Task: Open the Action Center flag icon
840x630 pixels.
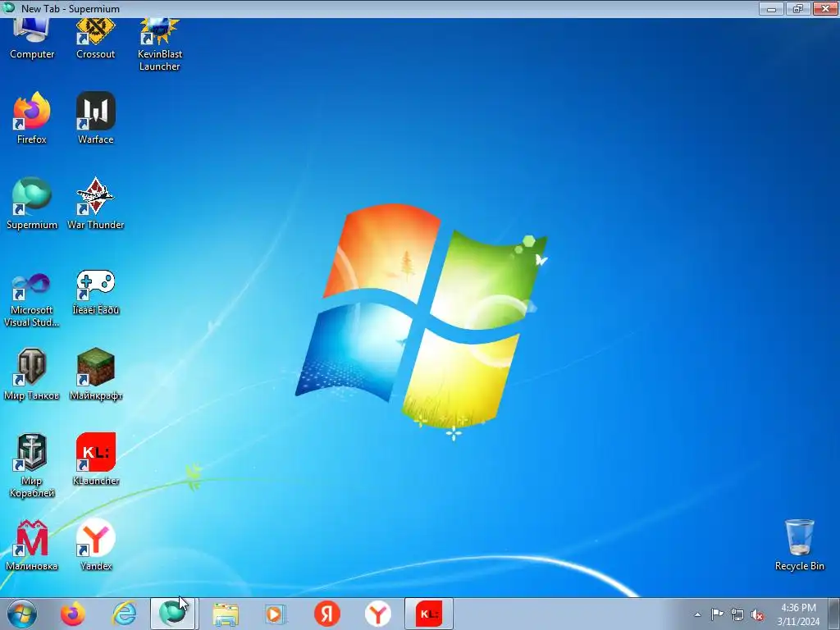Action: tap(717, 614)
